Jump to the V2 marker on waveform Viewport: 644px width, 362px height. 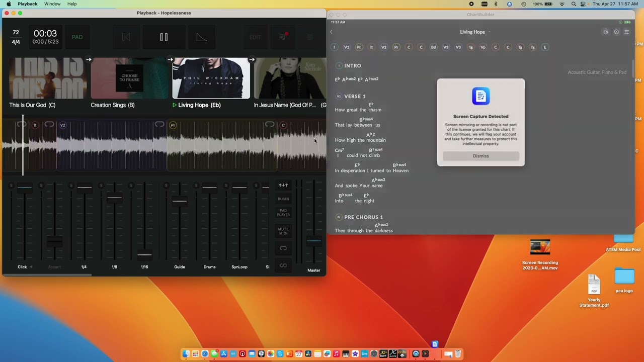[x=63, y=125]
